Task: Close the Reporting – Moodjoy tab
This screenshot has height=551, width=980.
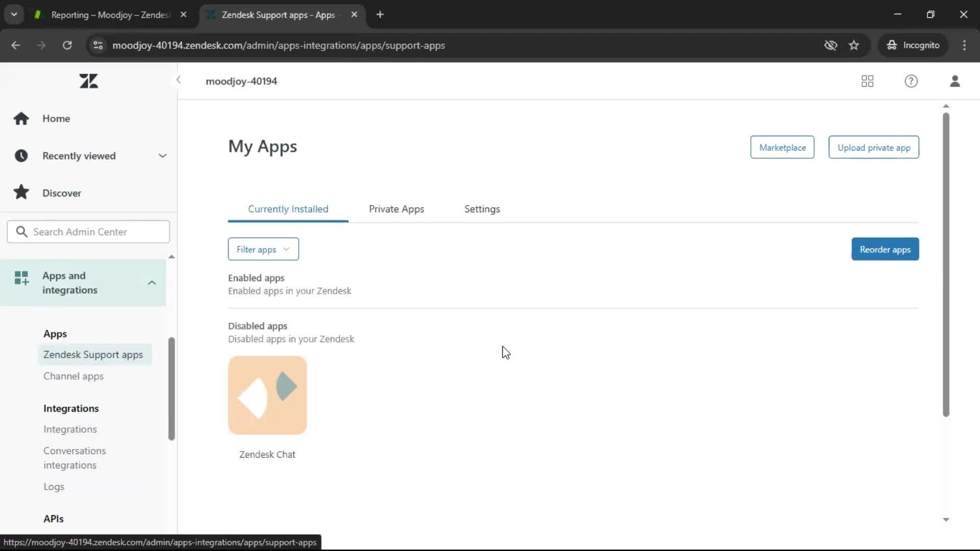Action: (x=183, y=15)
